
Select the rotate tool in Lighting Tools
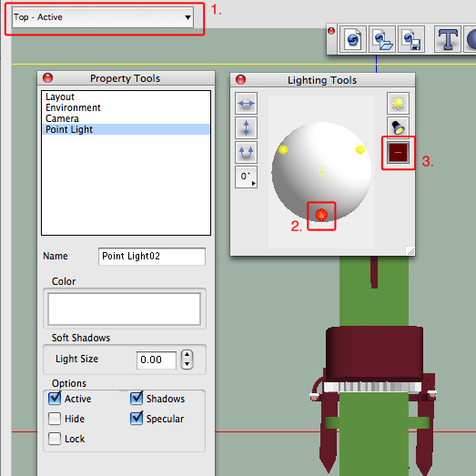[246, 152]
